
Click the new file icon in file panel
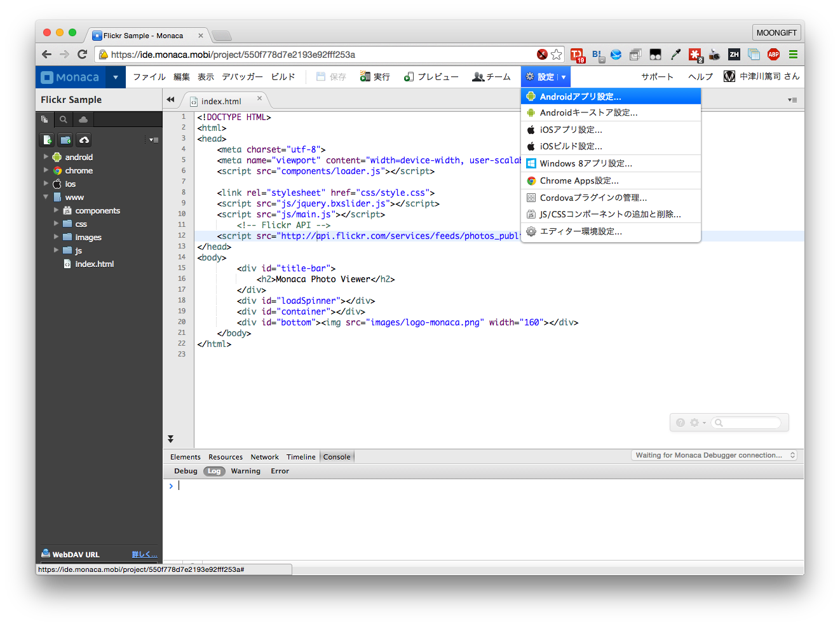pyautogui.click(x=47, y=140)
